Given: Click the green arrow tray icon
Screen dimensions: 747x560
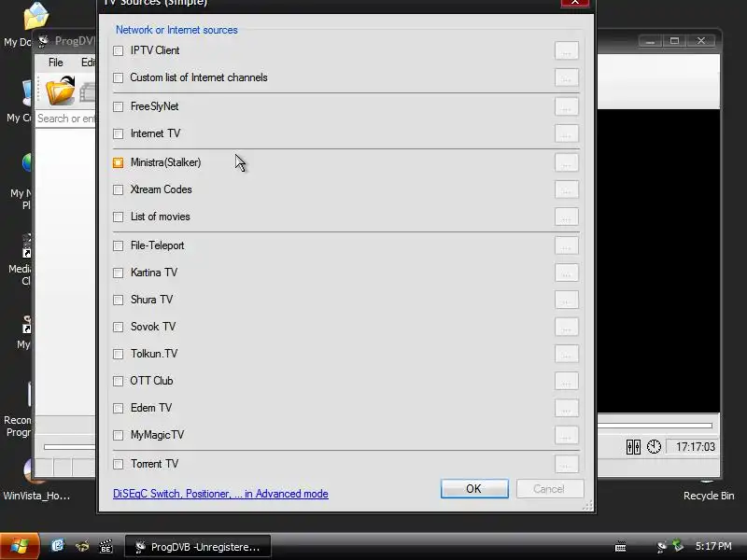Looking at the screenshot, I should (678, 545).
